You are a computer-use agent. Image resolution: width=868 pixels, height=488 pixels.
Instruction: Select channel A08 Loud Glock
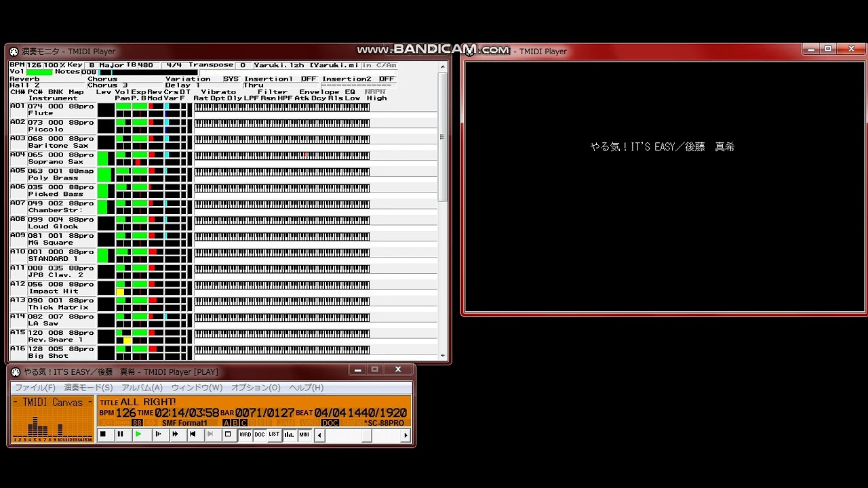[x=52, y=223]
